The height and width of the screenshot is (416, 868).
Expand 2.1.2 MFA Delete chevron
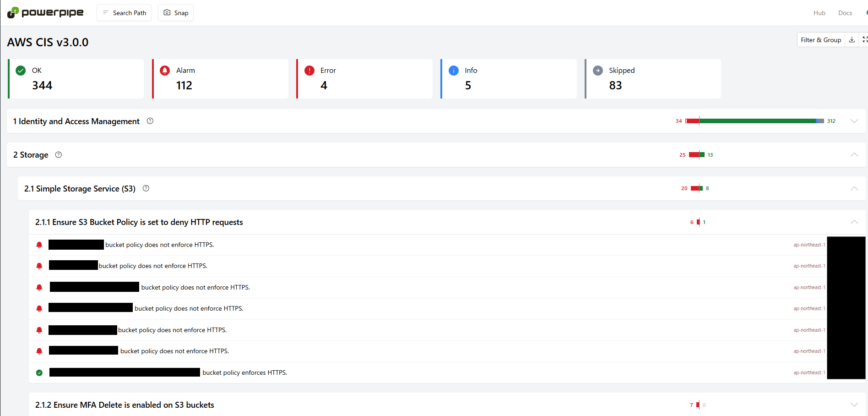pos(854,405)
